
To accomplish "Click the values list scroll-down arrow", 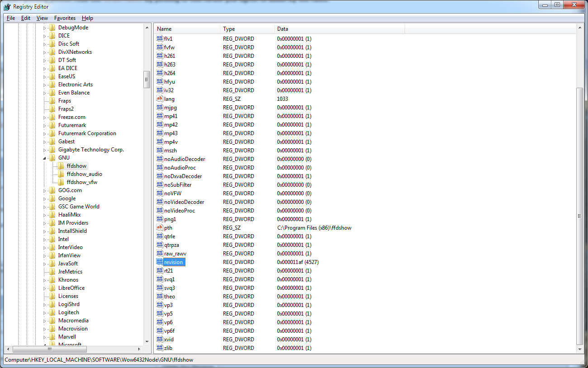I will click(x=580, y=349).
